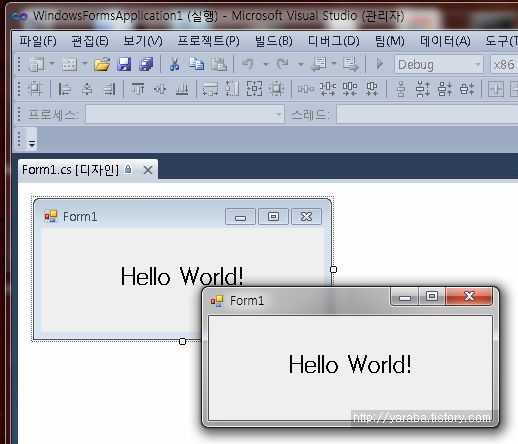Click the Save floppy disk icon
This screenshot has height=444, width=518.
124,64
